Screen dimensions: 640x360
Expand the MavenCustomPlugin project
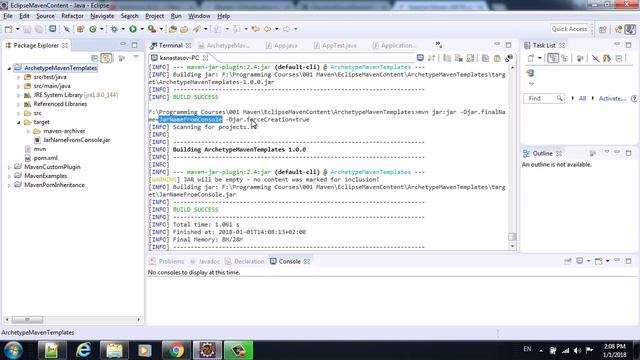pyautogui.click(x=9, y=167)
